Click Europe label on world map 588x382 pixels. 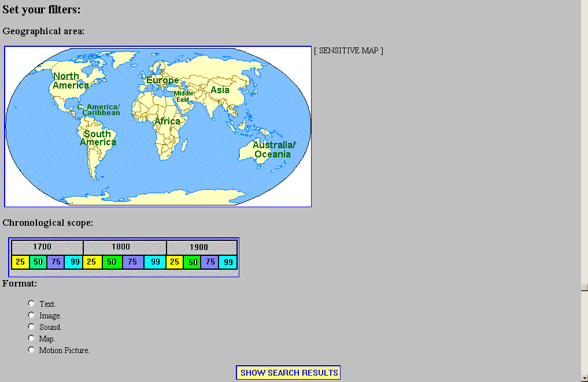(162, 80)
